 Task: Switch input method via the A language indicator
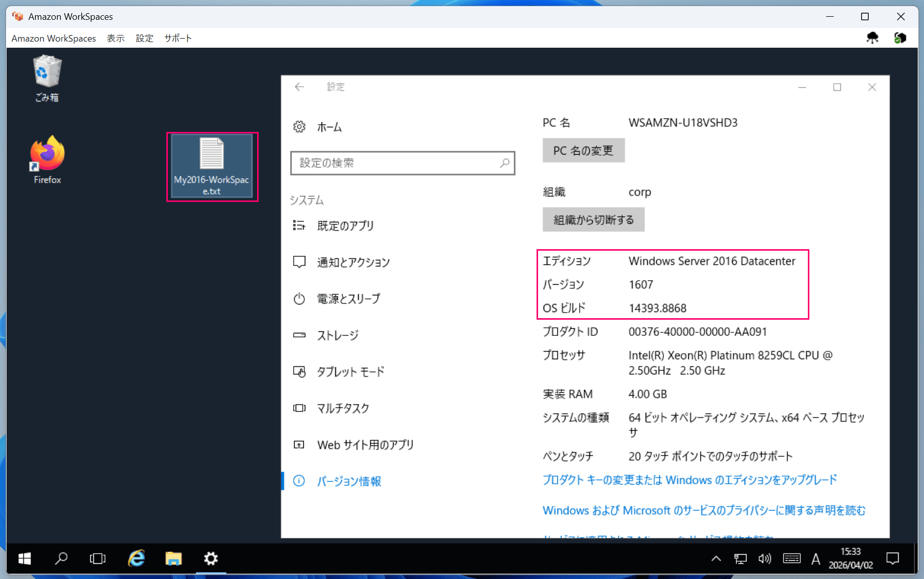click(x=815, y=558)
